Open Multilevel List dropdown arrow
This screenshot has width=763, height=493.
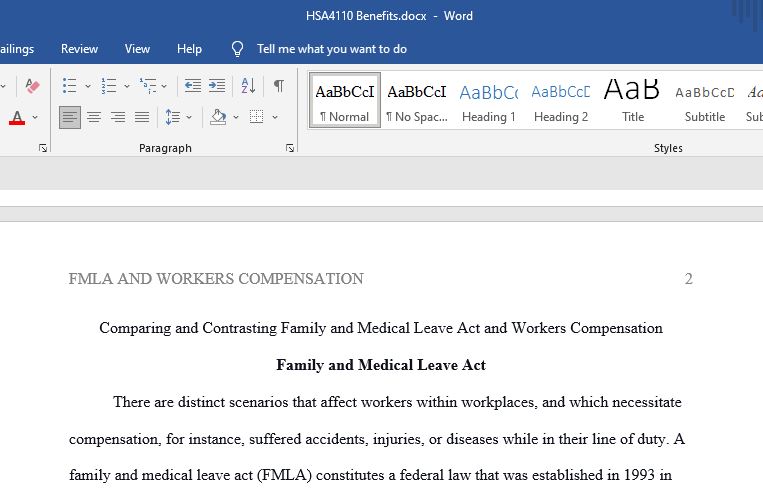(x=164, y=86)
